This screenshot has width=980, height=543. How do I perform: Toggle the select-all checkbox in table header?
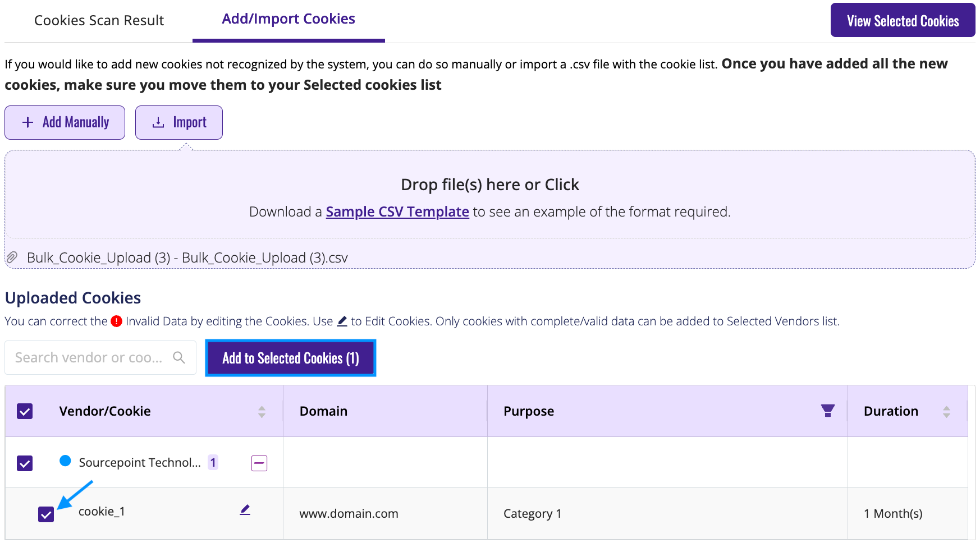point(25,411)
